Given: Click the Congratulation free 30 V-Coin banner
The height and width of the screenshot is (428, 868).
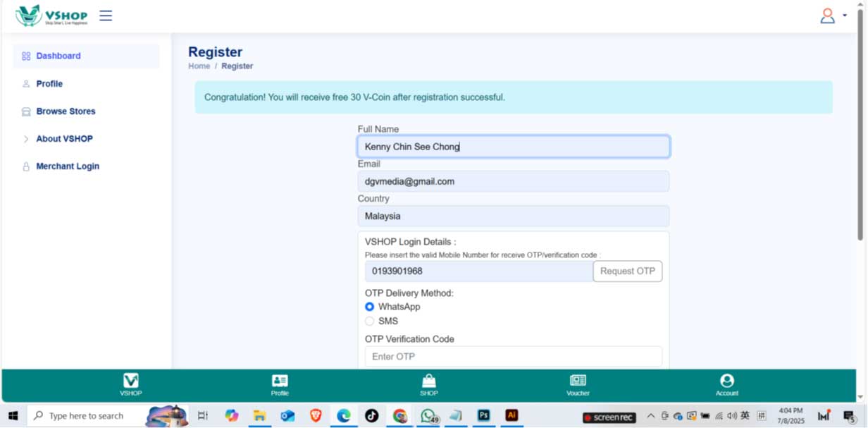Looking at the screenshot, I should point(514,97).
